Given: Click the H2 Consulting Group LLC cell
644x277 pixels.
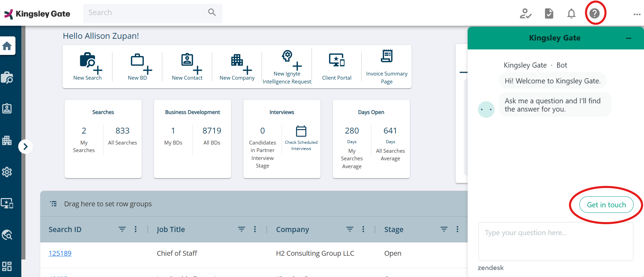Looking at the screenshot, I should 315,253.
